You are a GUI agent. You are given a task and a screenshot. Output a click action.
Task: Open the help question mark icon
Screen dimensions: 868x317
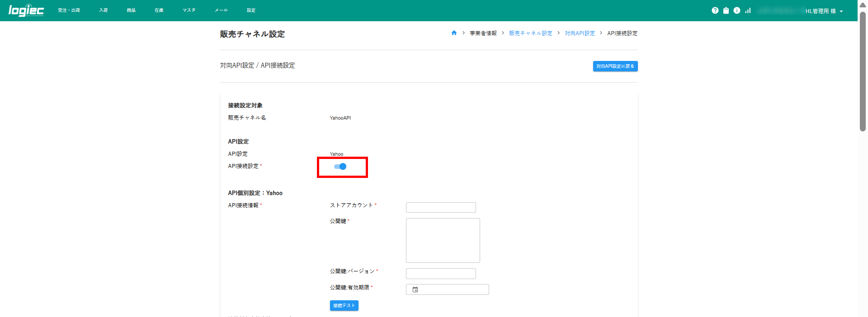pyautogui.click(x=715, y=10)
